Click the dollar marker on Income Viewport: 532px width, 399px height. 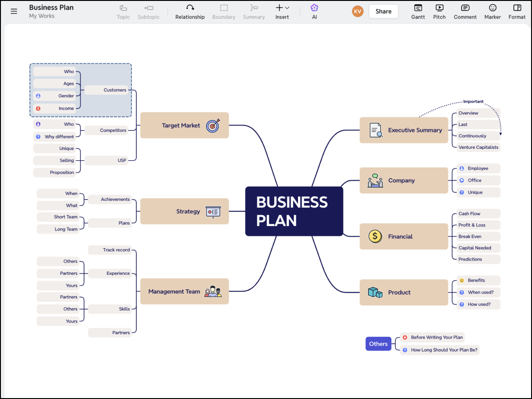(38, 109)
